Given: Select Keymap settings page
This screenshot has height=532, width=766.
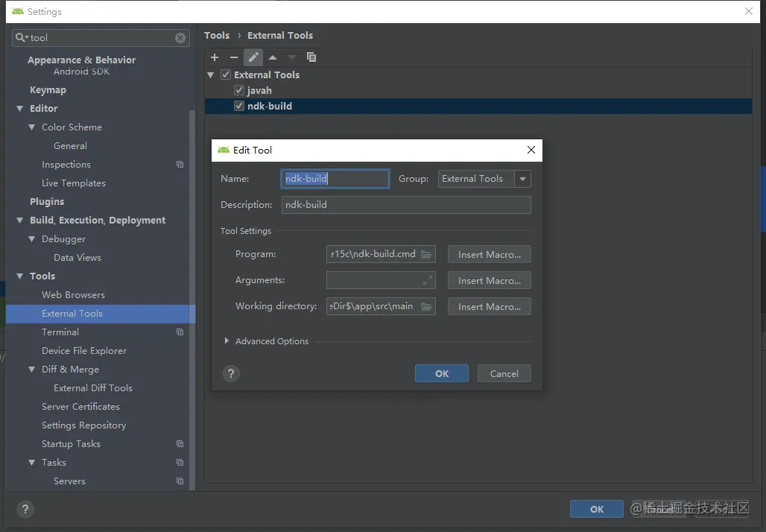Looking at the screenshot, I should [x=48, y=90].
